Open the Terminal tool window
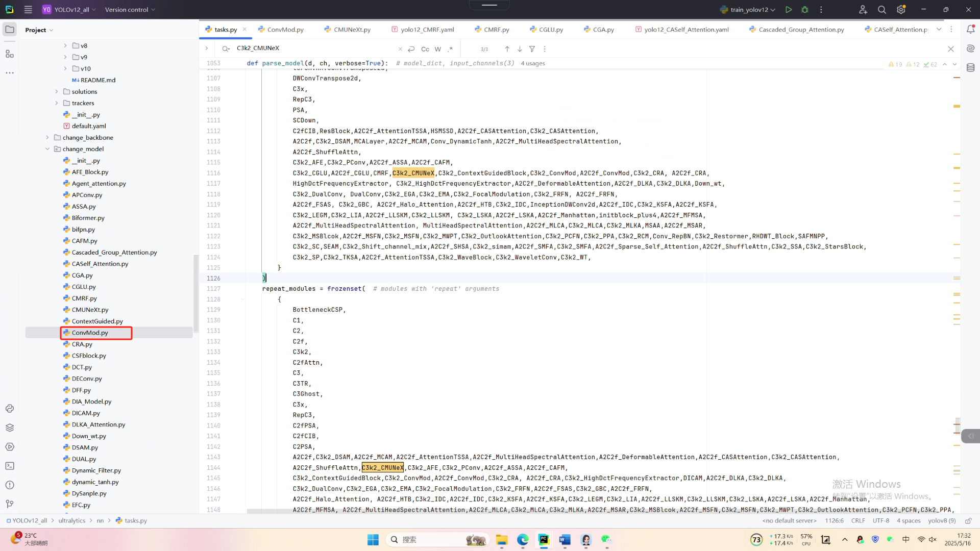Screen dimensions: 980x551 pos(10,466)
